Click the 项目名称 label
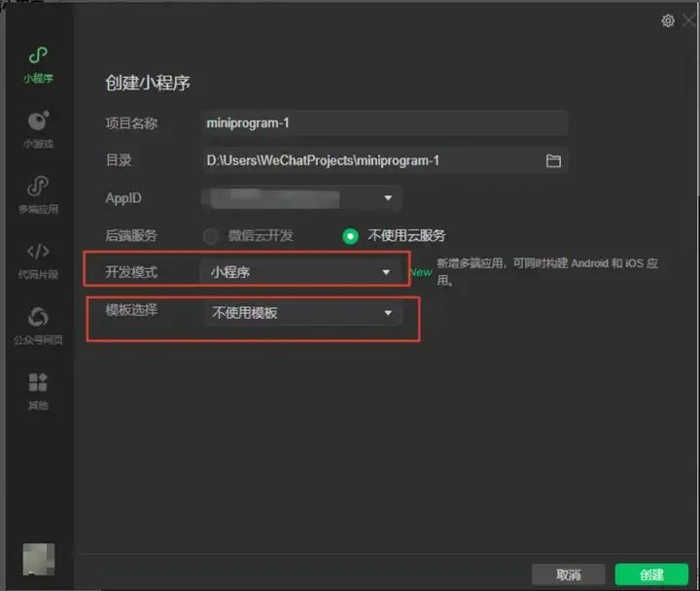This screenshot has width=700, height=591. (131, 123)
